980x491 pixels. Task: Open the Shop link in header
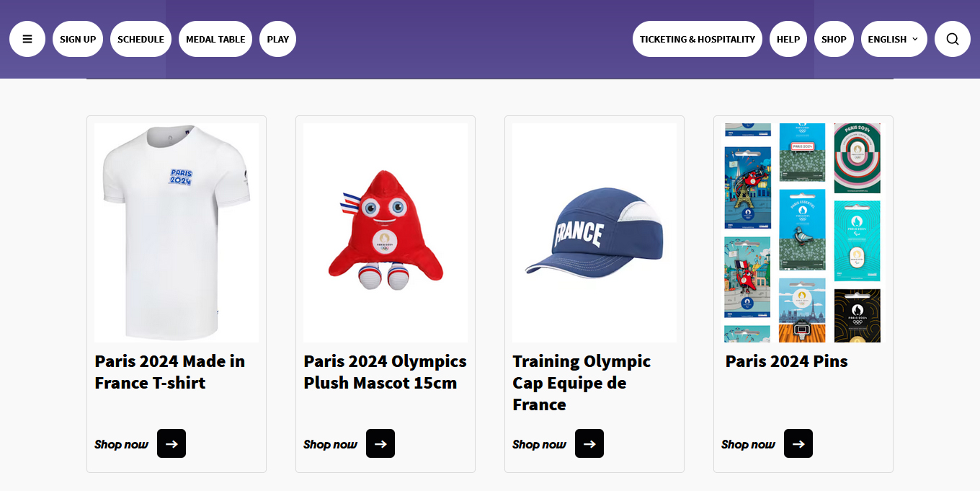coord(834,39)
